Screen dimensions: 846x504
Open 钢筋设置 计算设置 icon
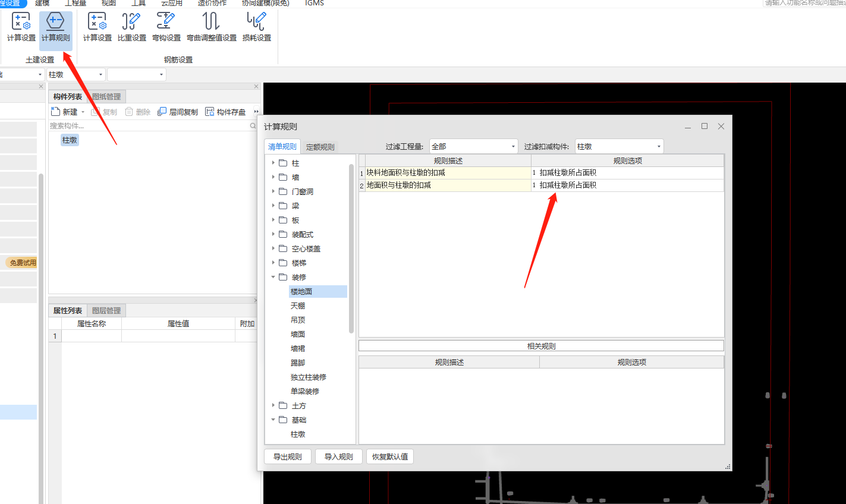98,27
